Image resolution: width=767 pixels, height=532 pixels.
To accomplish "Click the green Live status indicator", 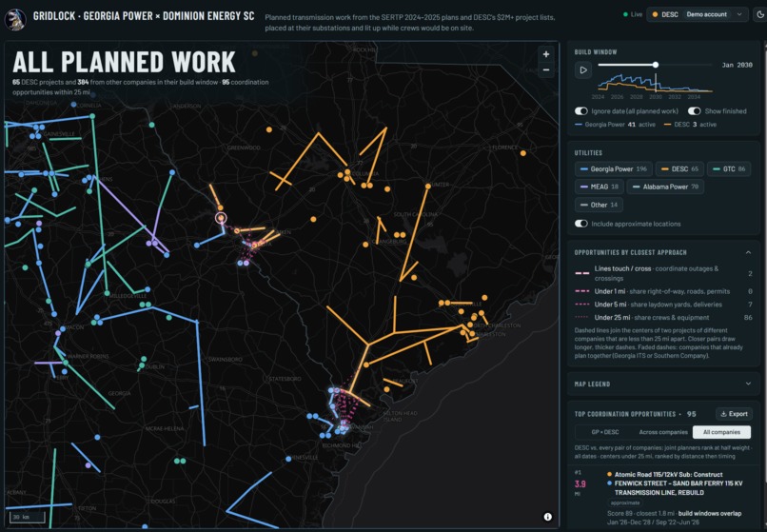I will point(633,14).
